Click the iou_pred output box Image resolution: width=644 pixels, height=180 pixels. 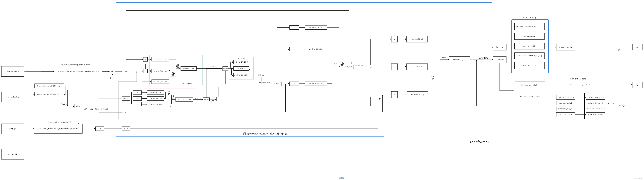[x=637, y=85]
